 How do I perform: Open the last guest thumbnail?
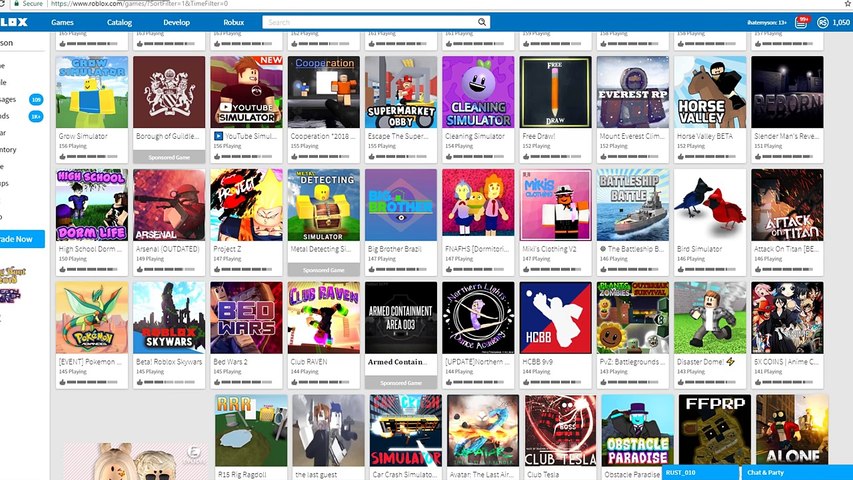coord(329,430)
